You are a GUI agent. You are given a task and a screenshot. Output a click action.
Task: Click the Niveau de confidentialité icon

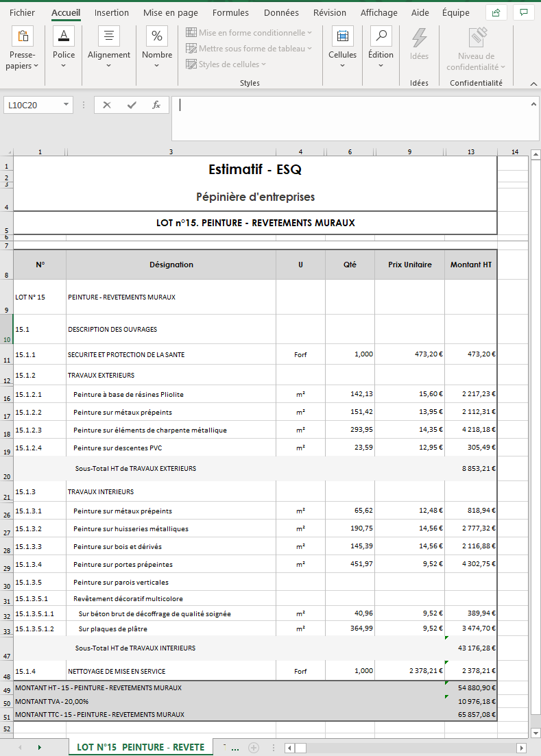point(477,38)
